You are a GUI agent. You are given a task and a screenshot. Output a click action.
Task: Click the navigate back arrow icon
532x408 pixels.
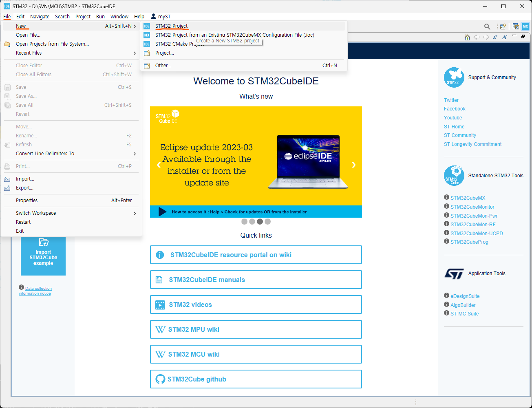(477, 37)
